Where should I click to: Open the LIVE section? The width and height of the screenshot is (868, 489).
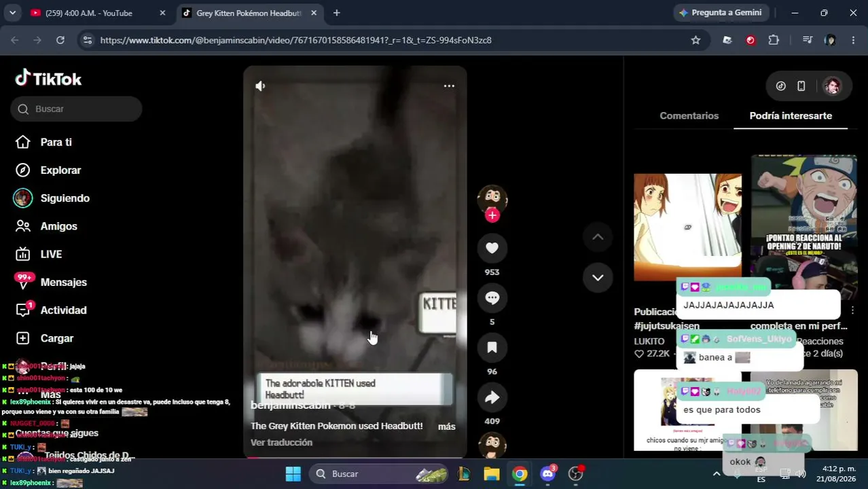click(51, 254)
